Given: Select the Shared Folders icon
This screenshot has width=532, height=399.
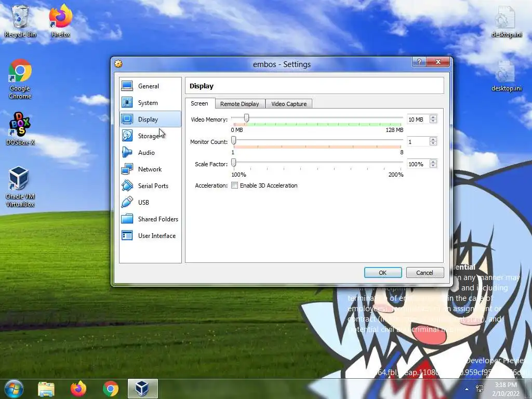Looking at the screenshot, I should click(x=127, y=219).
